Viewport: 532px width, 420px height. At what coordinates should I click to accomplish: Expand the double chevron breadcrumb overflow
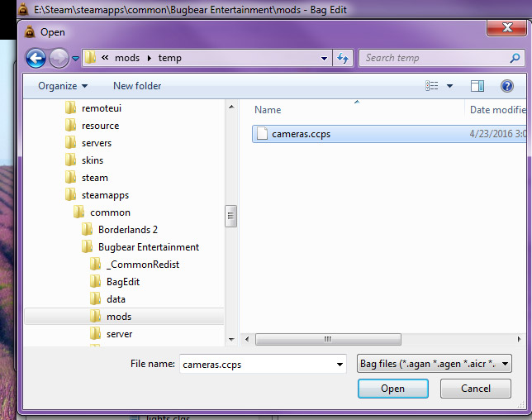click(x=105, y=58)
